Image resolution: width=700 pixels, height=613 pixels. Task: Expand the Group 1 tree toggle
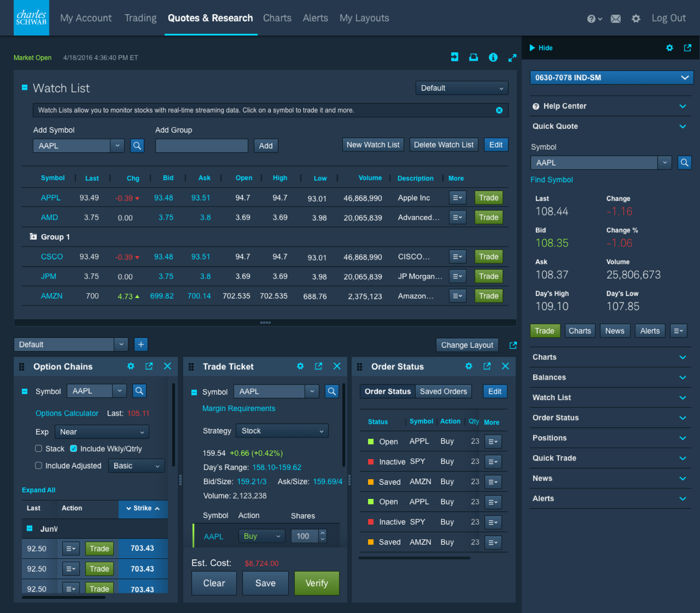(33, 237)
